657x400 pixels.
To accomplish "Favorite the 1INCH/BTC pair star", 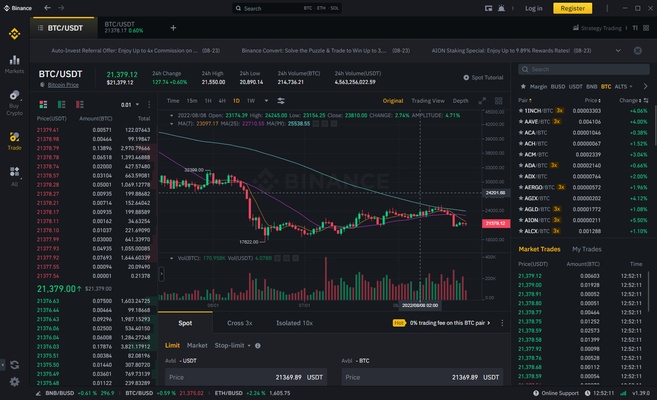I will [x=521, y=111].
